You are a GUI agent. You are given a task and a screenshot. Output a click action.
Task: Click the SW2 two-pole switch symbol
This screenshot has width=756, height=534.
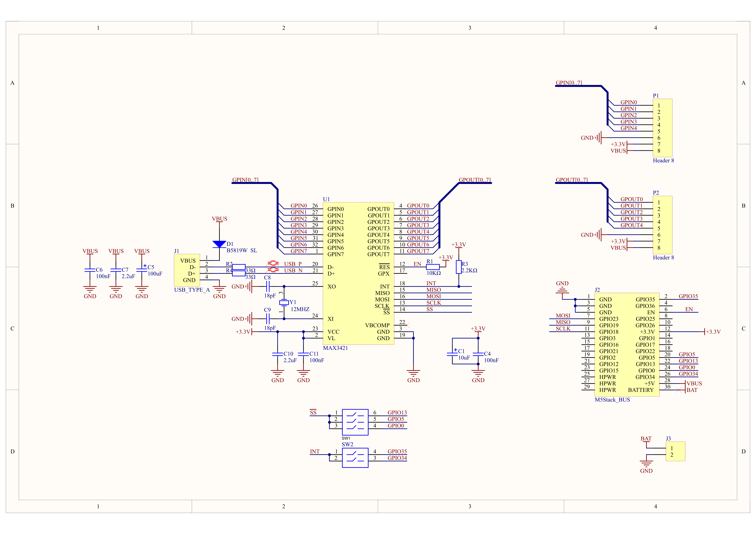[x=355, y=458]
